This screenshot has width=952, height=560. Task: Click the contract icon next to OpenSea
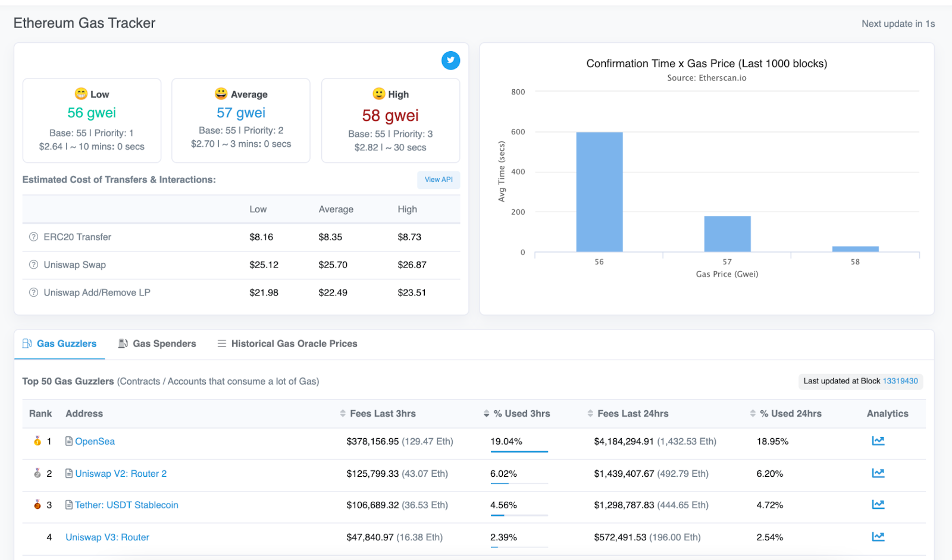click(69, 441)
